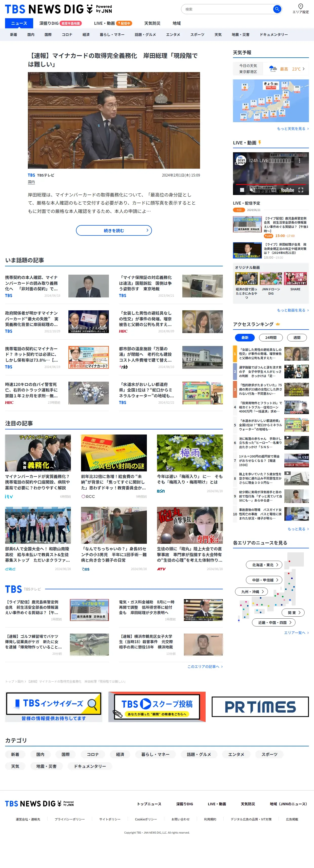Open the 地域 tab
Image resolution: width=314 pixels, height=868 pixels.
(x=176, y=23)
